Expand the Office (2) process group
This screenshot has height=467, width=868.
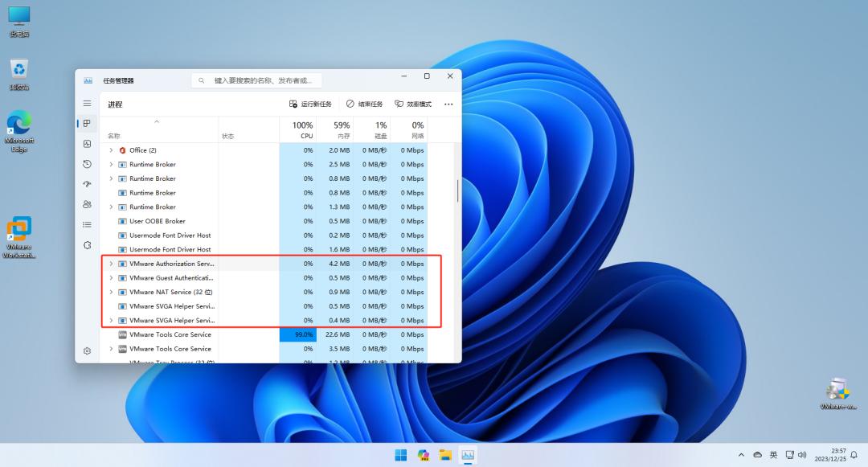tap(112, 150)
